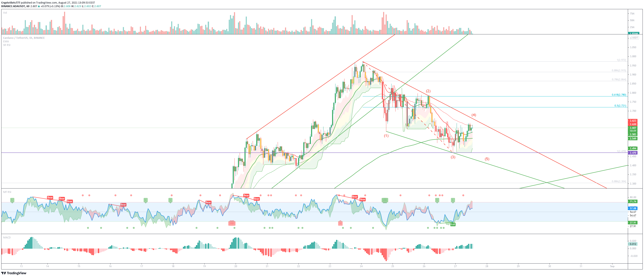Click the green 27.91 RSI value label
Image resolution: width=644 pixels, height=277 pixels.
coord(633,223)
